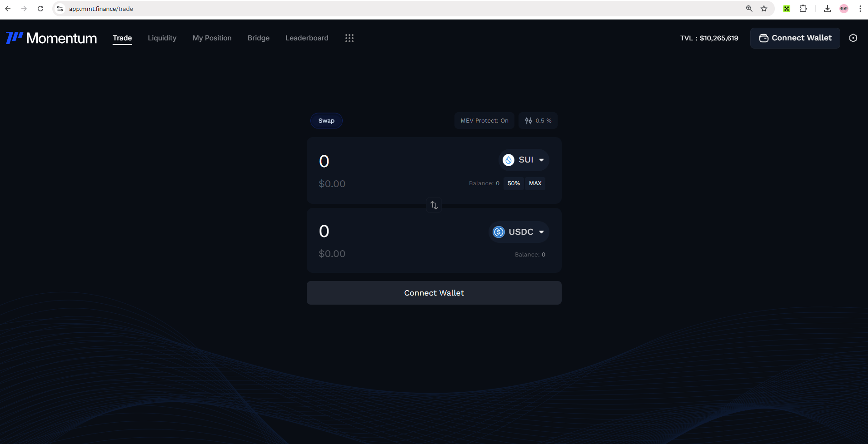The height and width of the screenshot is (444, 868).
Task: Click the SUI amount input field
Action: point(386,161)
